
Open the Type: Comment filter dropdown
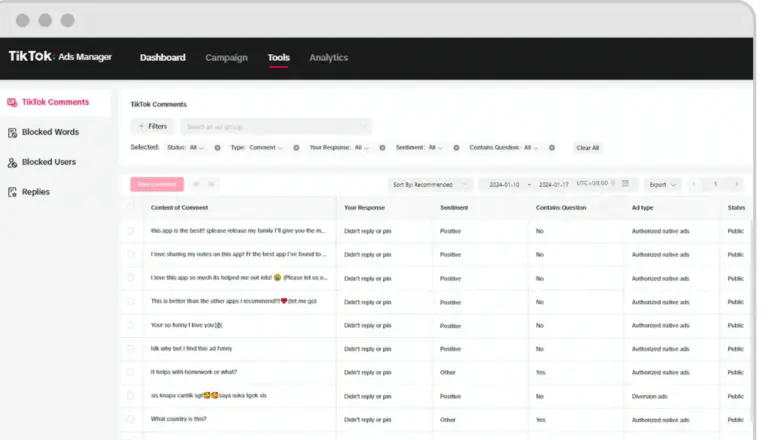point(257,147)
